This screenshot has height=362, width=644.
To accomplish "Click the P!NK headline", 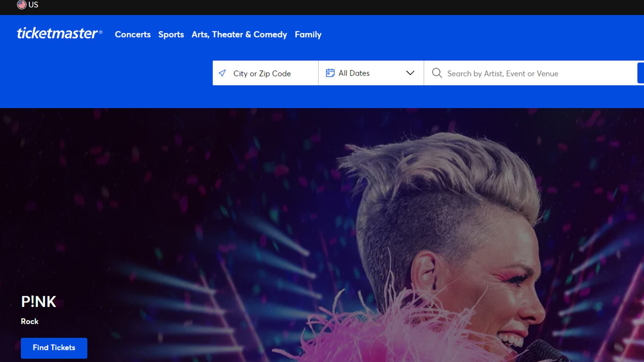I will [x=39, y=302].
